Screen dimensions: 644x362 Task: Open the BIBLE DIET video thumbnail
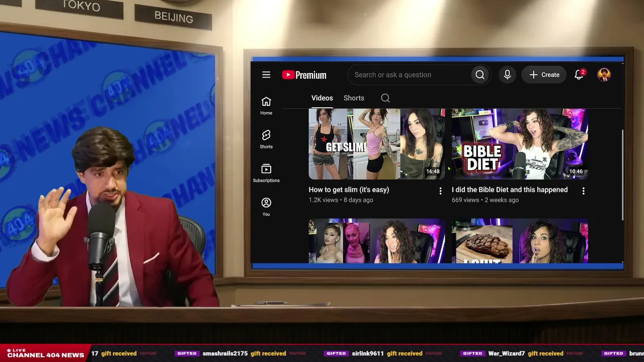click(x=520, y=144)
